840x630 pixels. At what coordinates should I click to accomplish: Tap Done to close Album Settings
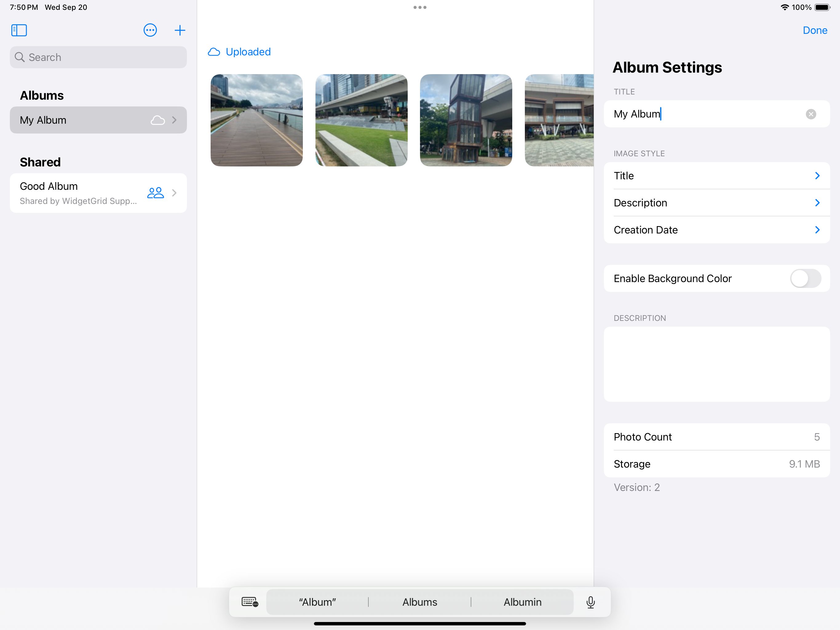815,30
